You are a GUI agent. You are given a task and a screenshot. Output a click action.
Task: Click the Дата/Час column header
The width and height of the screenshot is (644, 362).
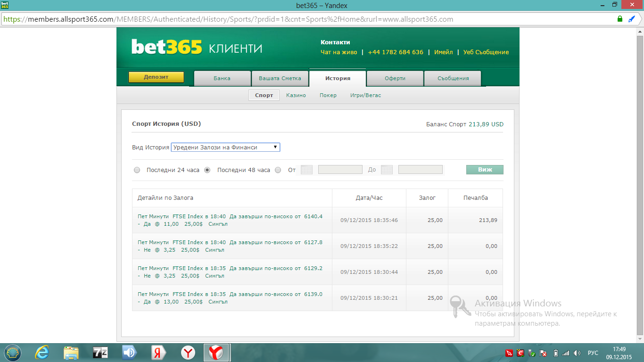(369, 198)
